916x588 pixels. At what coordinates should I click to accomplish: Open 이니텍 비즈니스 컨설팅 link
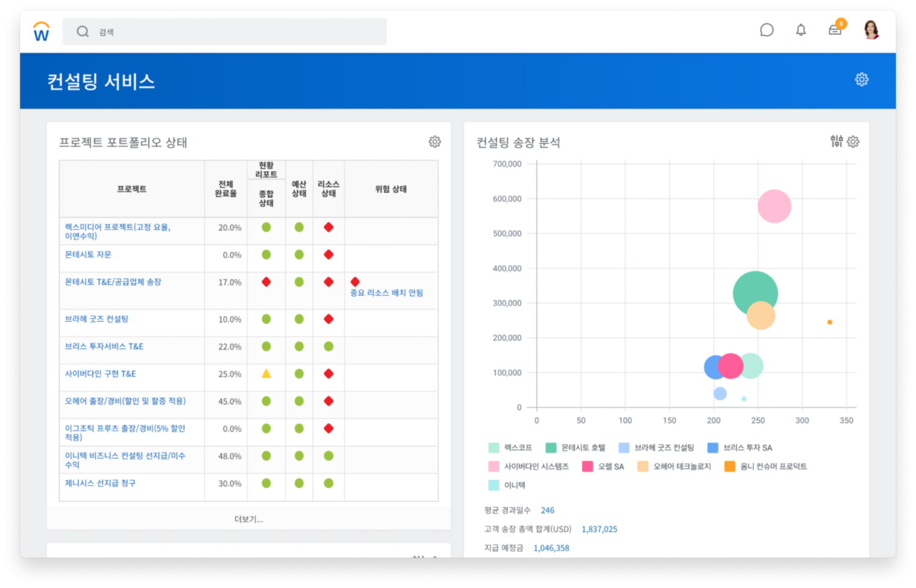click(125, 460)
